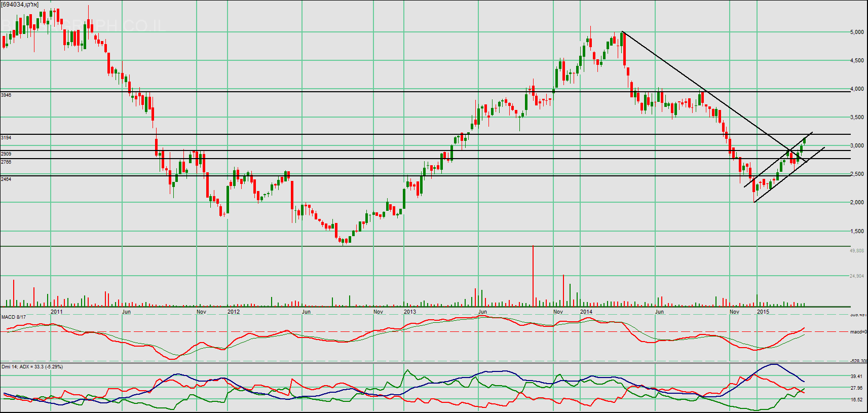868x413 pixels.
Task: Select the 49,808 volume scale label
Action: (857, 251)
